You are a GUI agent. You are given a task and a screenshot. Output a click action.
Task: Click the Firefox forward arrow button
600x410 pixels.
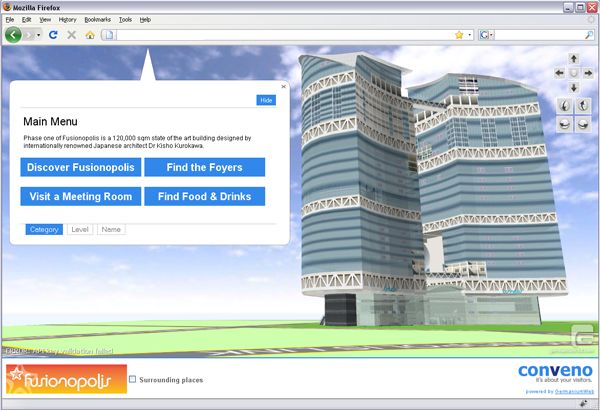click(x=29, y=35)
